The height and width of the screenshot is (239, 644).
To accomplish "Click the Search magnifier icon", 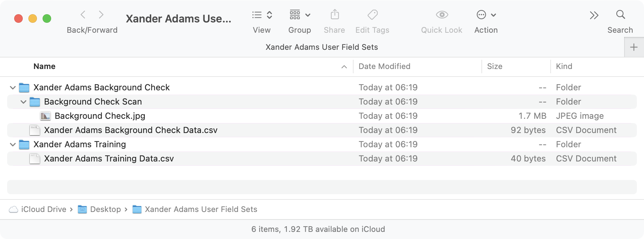I will pos(620,15).
